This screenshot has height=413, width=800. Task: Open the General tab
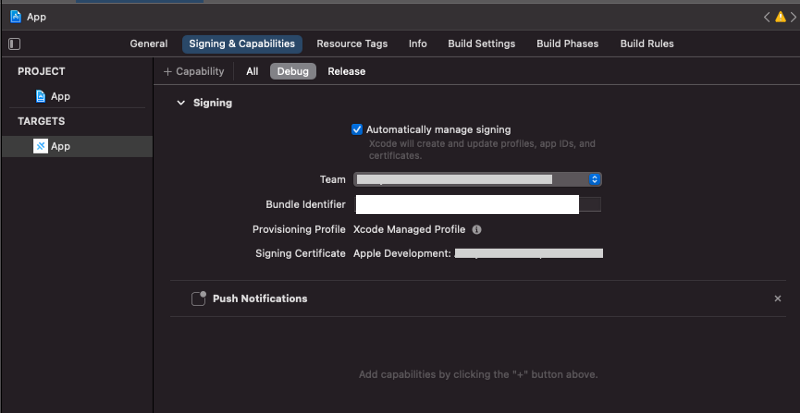[x=148, y=44]
